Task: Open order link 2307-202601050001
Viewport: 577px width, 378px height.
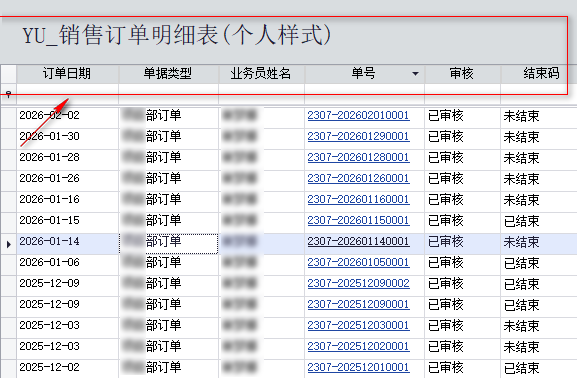Action: pyautogui.click(x=358, y=262)
